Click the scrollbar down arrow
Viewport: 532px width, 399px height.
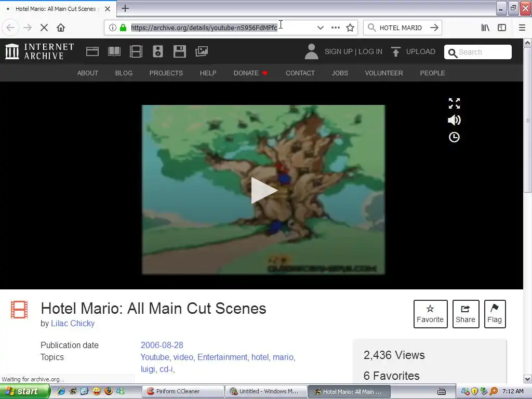pos(528,379)
